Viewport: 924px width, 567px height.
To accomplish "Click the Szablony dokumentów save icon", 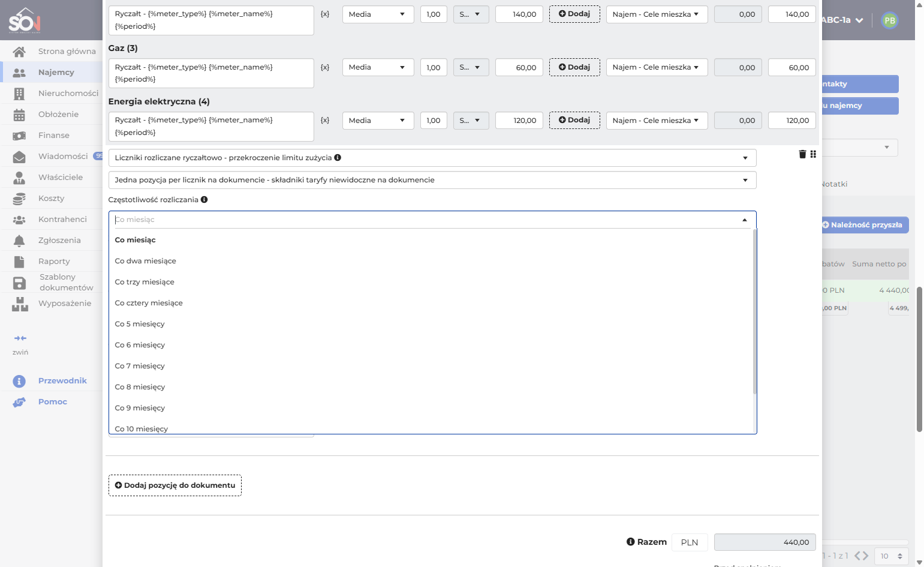I will point(19,283).
